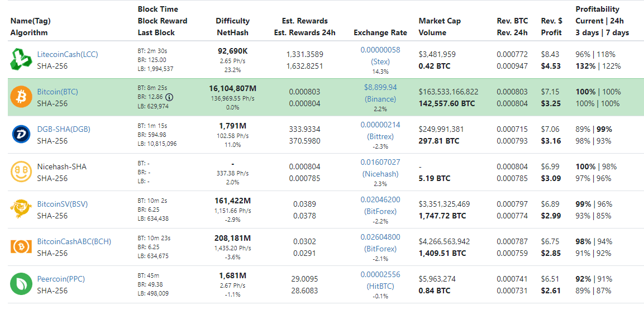The image size is (644, 314).
Task: Click the 1,681M difficulty value
Action: (232, 275)
